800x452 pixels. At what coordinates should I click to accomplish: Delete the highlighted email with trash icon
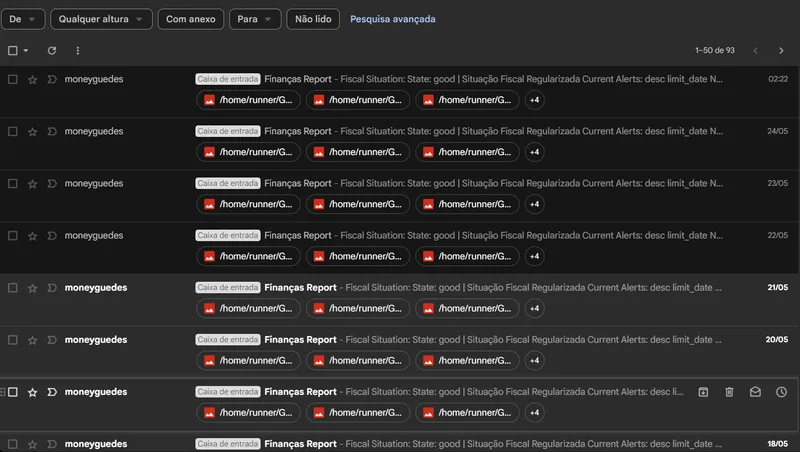coord(729,392)
